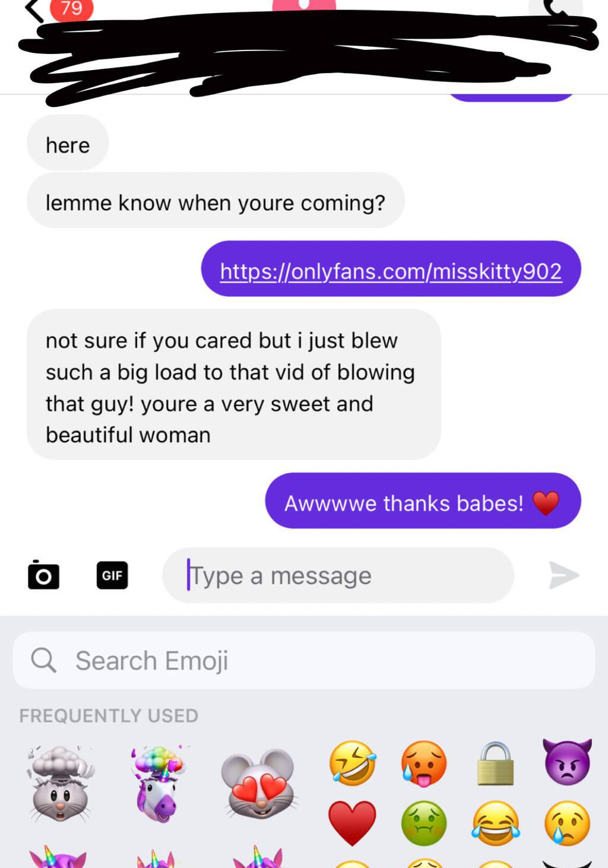Open the GIF picker
Image resolution: width=608 pixels, height=868 pixels.
point(112,575)
